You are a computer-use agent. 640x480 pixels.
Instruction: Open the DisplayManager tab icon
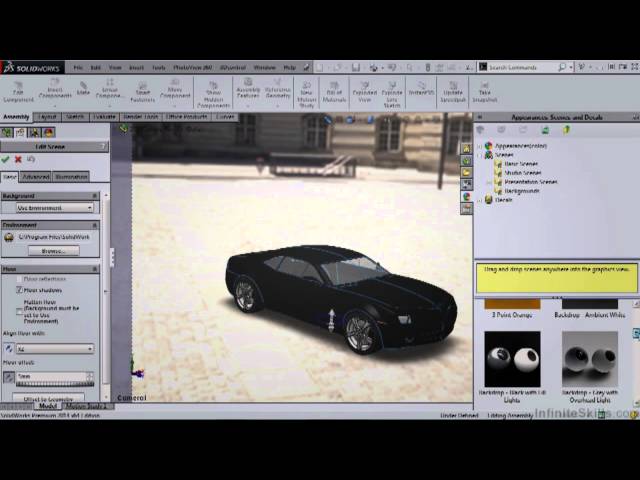(49, 132)
